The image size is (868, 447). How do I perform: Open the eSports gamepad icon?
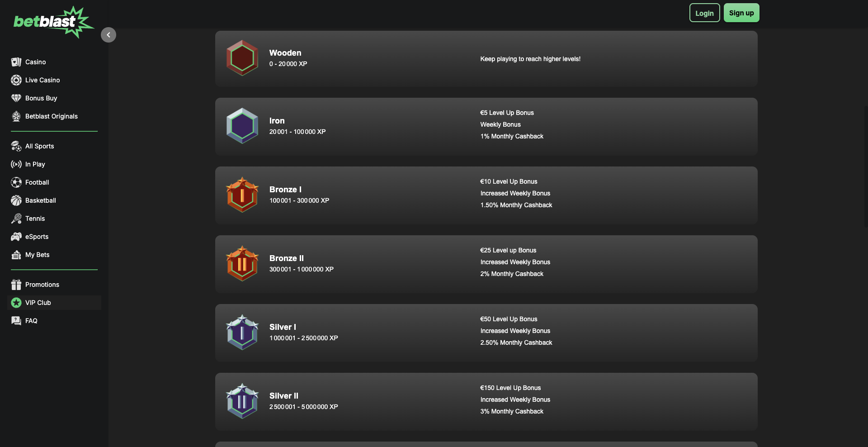point(16,237)
